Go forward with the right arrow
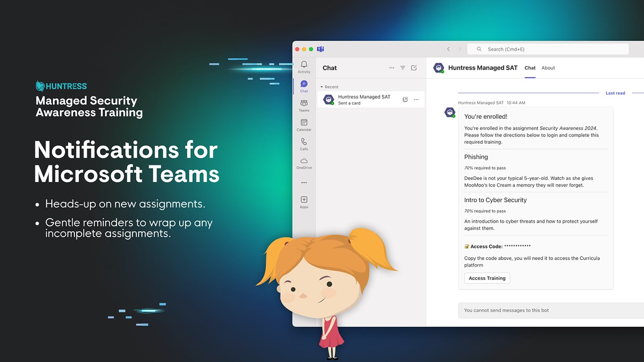 pyautogui.click(x=460, y=49)
